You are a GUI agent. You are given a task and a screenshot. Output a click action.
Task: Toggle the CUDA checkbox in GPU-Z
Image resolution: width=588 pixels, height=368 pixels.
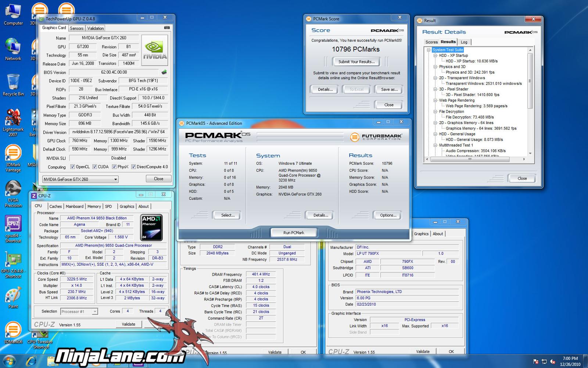tap(94, 167)
